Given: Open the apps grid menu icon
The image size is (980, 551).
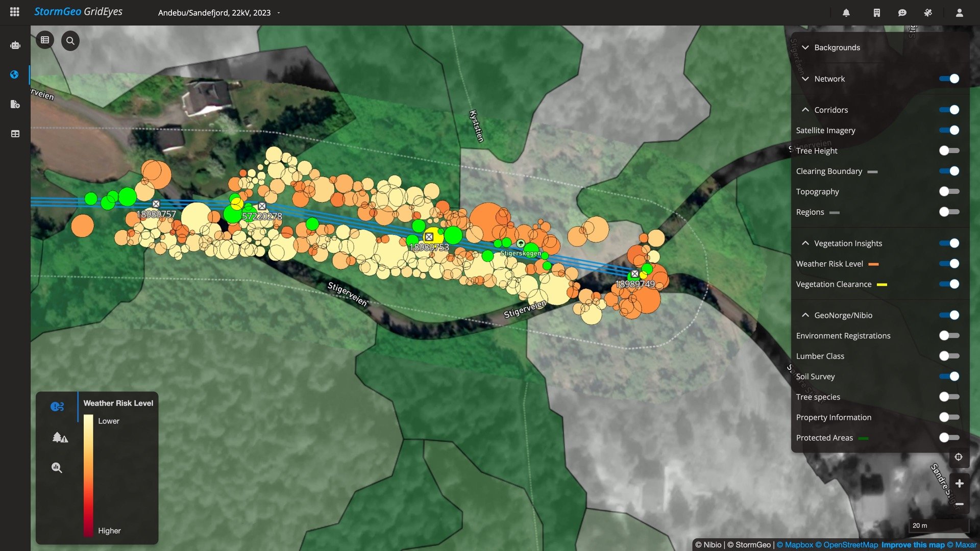Looking at the screenshot, I should pyautogui.click(x=15, y=12).
